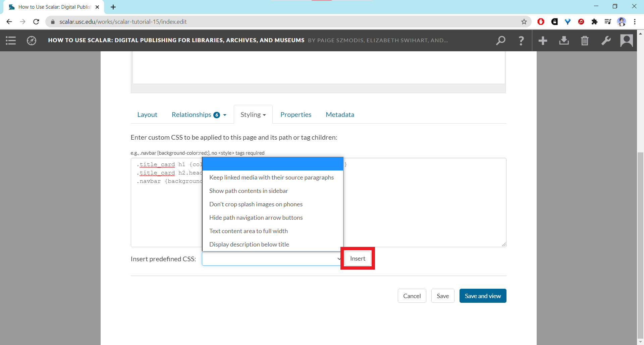644x345 pixels.
Task: Click the compass explore icon
Action: 32,41
